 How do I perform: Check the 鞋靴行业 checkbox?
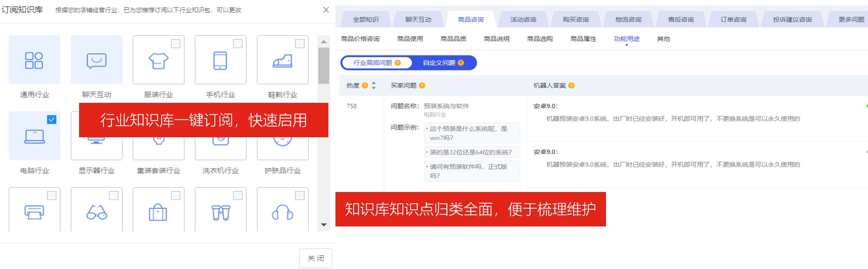tap(300, 44)
